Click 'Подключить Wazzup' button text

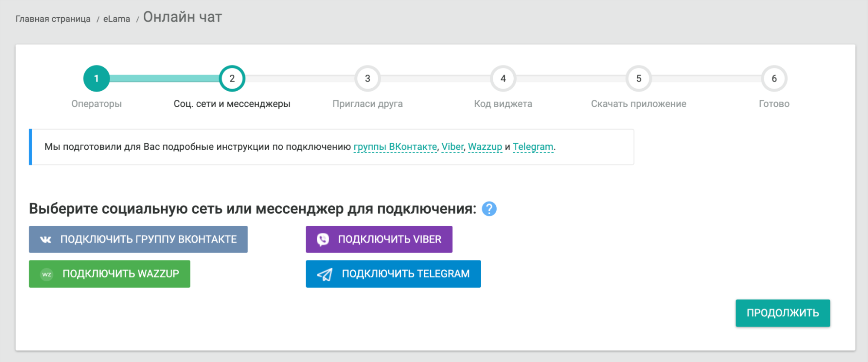pyautogui.click(x=121, y=274)
